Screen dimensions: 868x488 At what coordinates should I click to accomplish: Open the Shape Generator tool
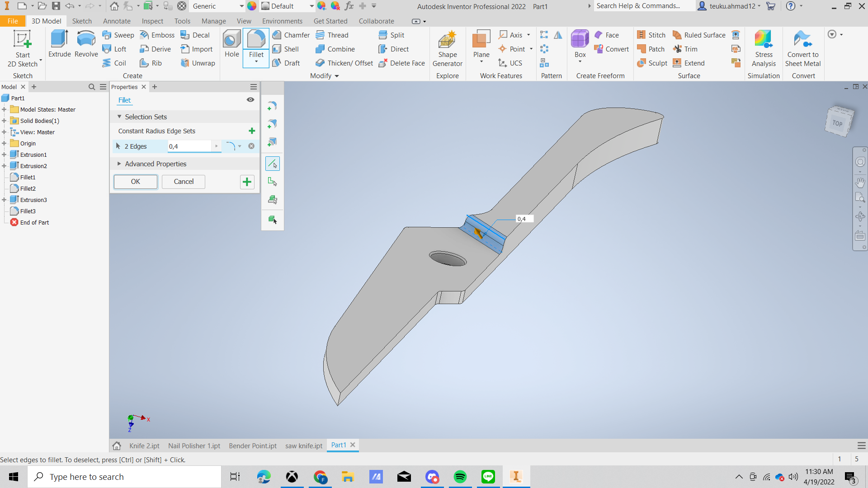tap(447, 49)
